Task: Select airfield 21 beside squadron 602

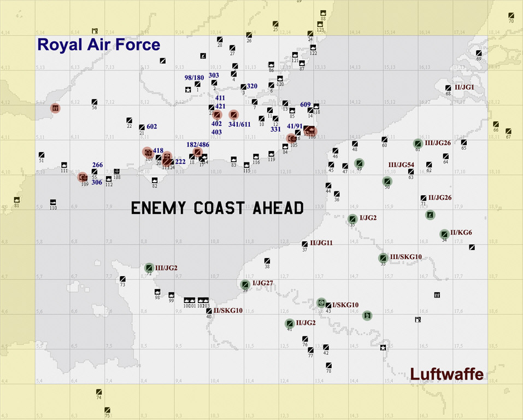Action: (x=142, y=127)
